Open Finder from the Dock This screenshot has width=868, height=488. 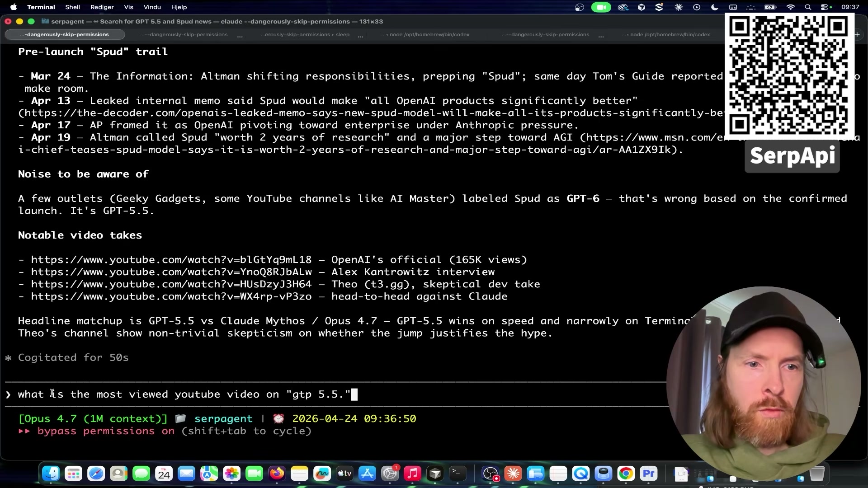point(51,474)
